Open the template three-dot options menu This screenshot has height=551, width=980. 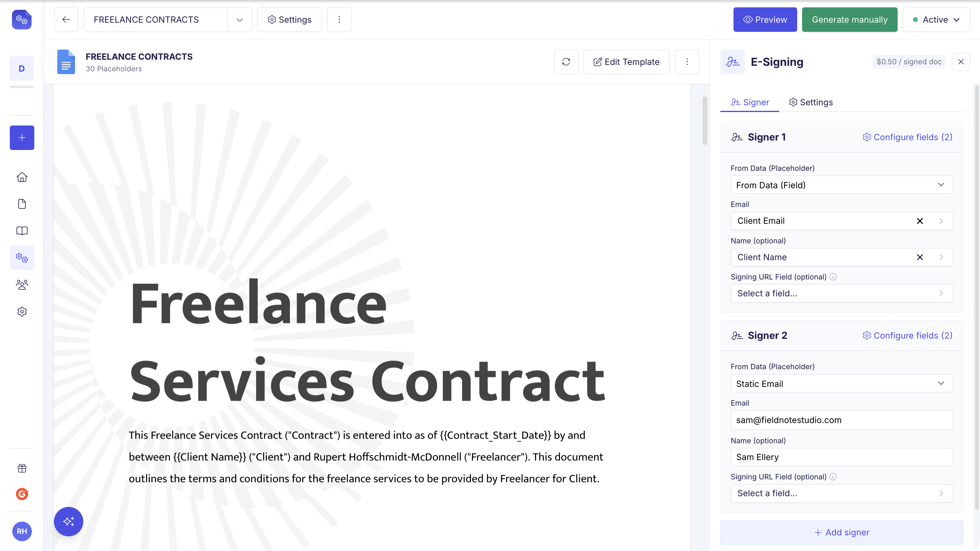[x=687, y=62]
